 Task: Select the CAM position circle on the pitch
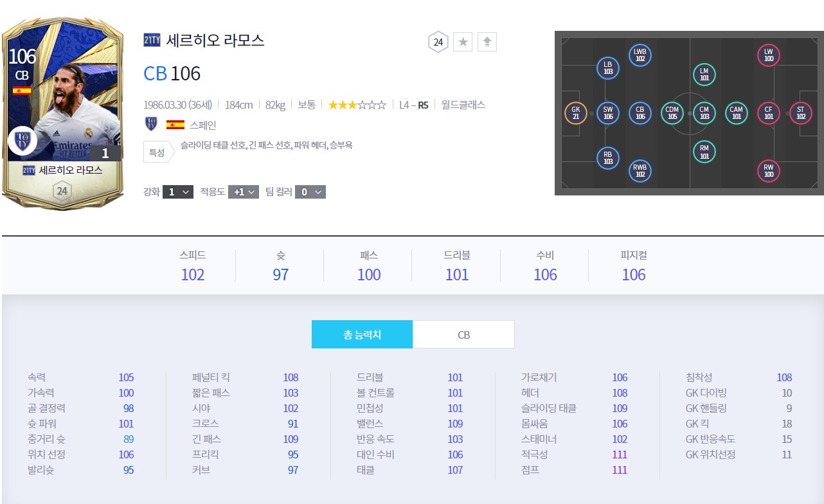click(737, 113)
